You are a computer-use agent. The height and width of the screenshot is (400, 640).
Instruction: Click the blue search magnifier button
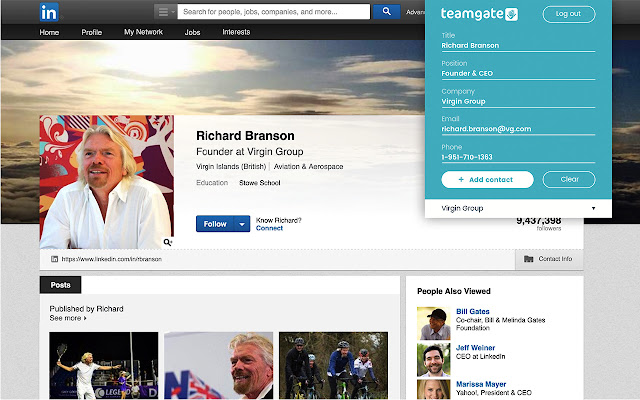pos(387,11)
